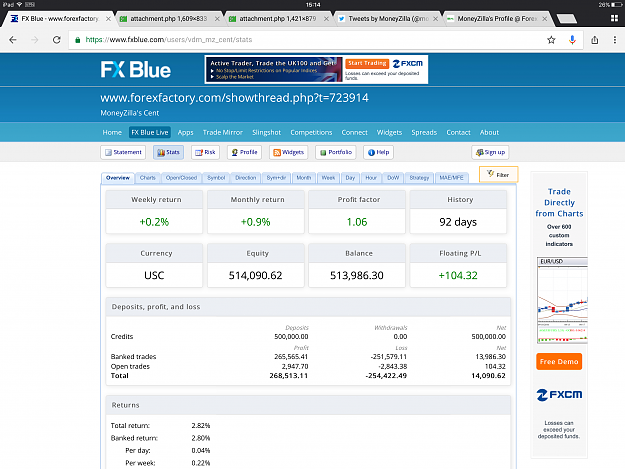This screenshot has height=469, width=625.
Task: Click the URL address bar
Action: click(x=307, y=40)
